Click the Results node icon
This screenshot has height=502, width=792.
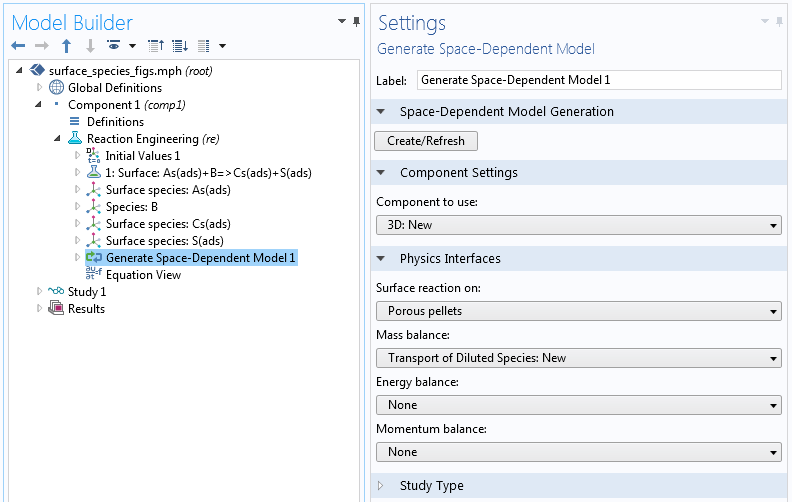pyautogui.click(x=56, y=309)
